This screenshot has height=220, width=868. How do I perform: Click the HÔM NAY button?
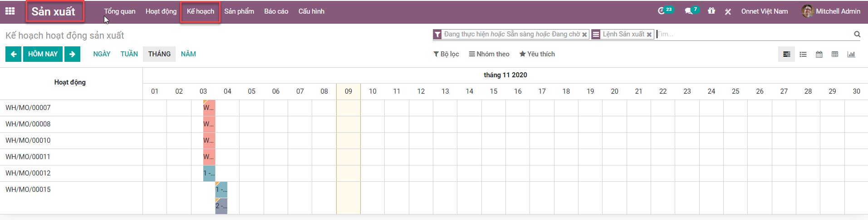click(43, 54)
